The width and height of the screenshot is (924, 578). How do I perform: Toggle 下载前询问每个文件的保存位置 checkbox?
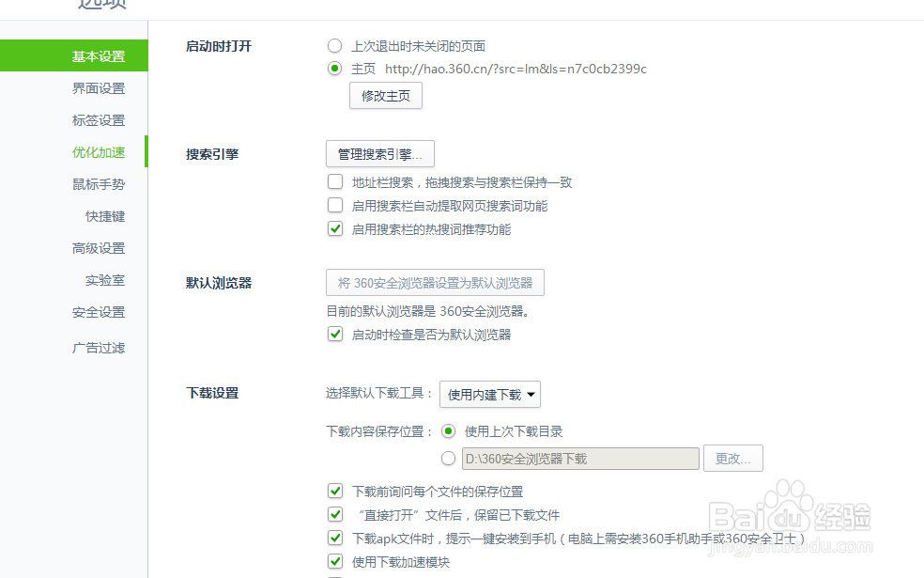pos(335,491)
